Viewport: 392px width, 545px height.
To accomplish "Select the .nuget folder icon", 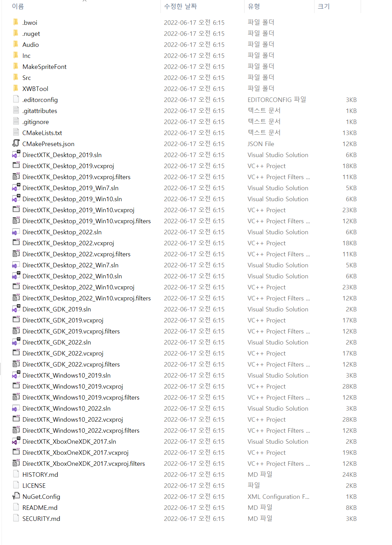I will point(16,33).
